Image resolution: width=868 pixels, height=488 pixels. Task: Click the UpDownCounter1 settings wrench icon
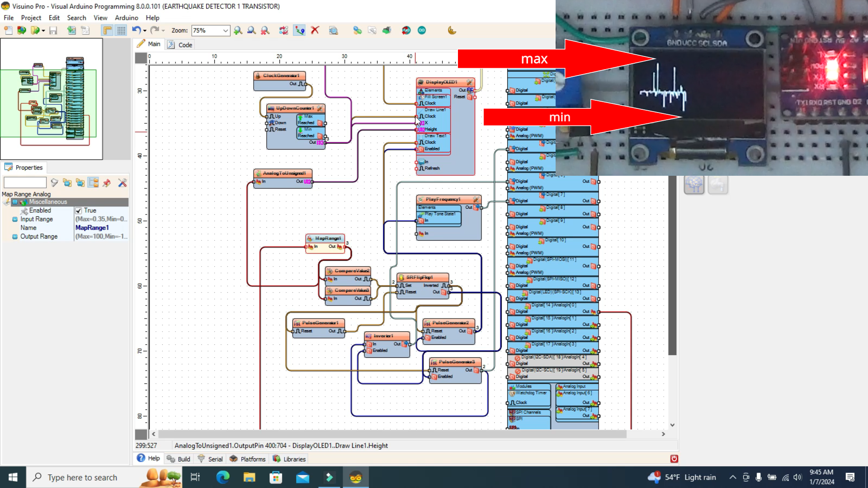[320, 108]
